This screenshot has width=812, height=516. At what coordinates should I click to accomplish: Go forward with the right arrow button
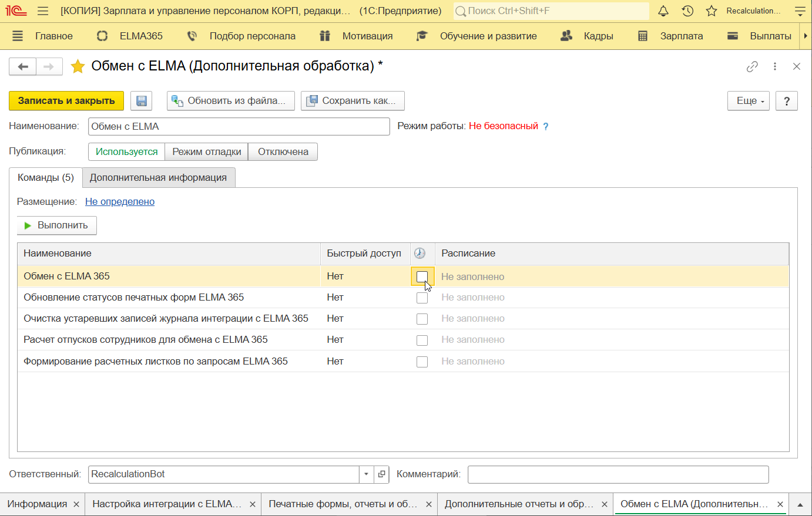pos(49,67)
